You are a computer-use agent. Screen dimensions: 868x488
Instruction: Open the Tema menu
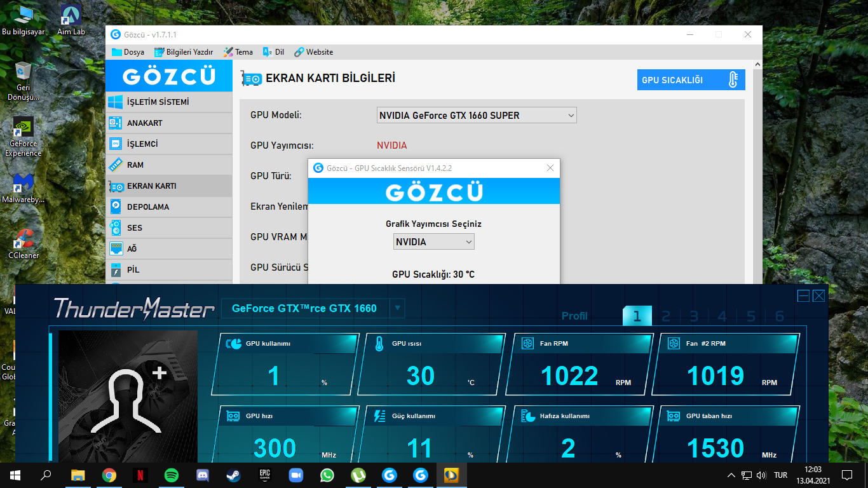coord(238,52)
